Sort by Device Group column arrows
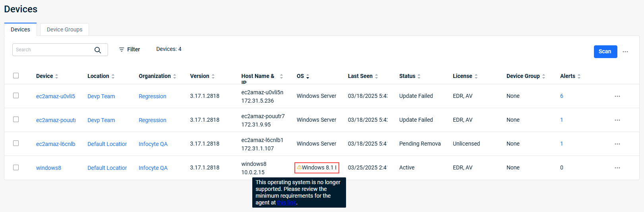The height and width of the screenshot is (212, 644). pyautogui.click(x=543, y=76)
